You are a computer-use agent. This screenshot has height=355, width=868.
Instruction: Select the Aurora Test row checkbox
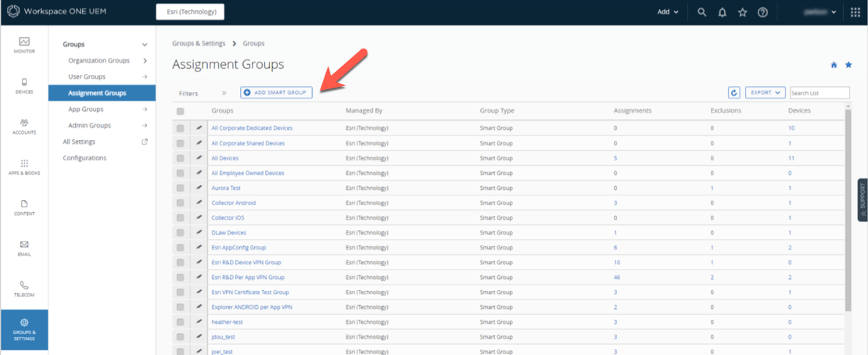181,188
